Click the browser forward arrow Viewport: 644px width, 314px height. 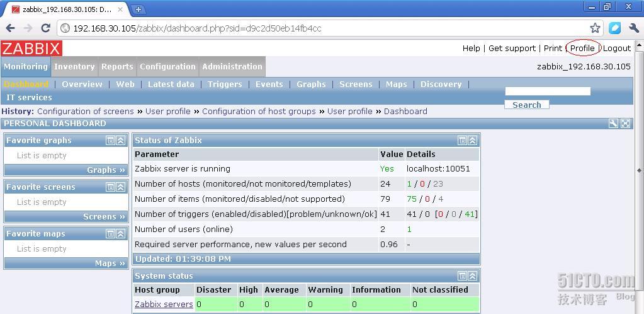[x=28, y=28]
